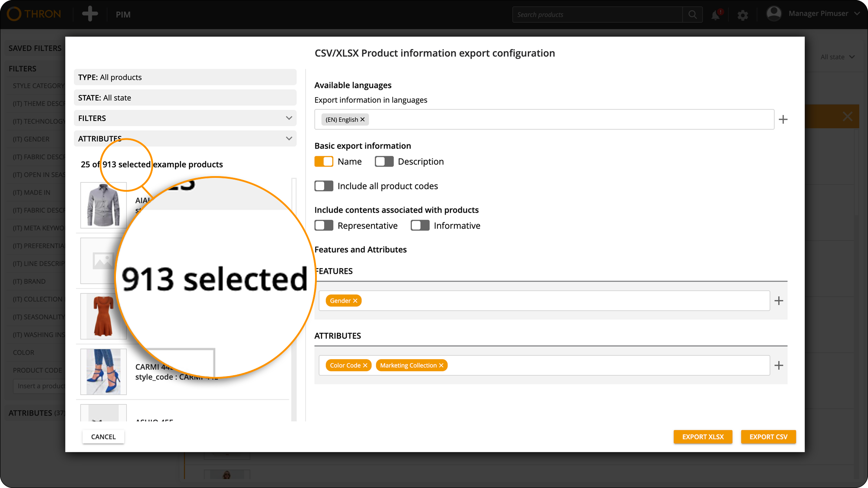Enable the Description toggle
Viewport: 868px width, 488px height.
(384, 161)
